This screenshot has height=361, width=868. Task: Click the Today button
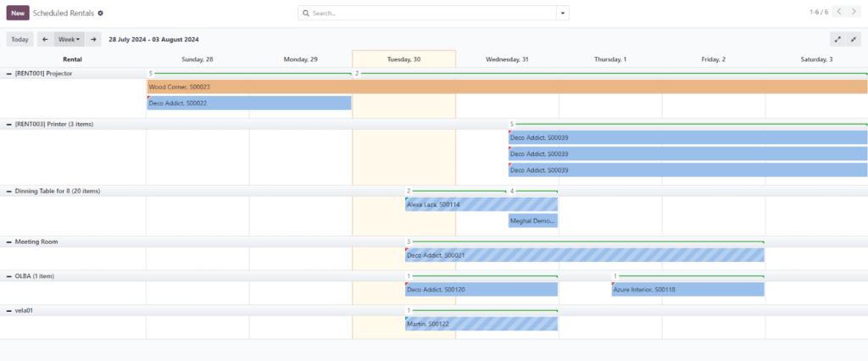pos(19,39)
